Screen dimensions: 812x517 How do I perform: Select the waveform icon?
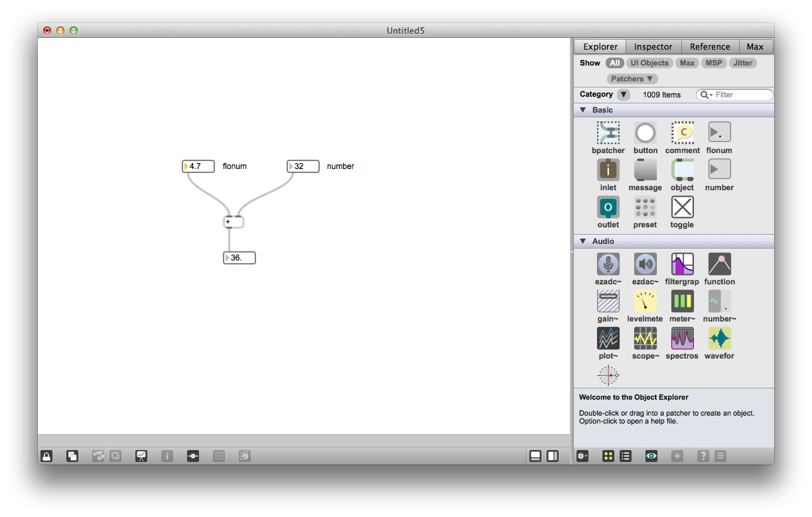tap(720, 338)
